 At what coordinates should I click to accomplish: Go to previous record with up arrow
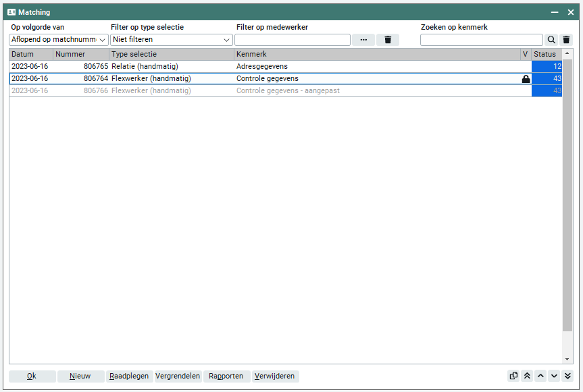540,376
